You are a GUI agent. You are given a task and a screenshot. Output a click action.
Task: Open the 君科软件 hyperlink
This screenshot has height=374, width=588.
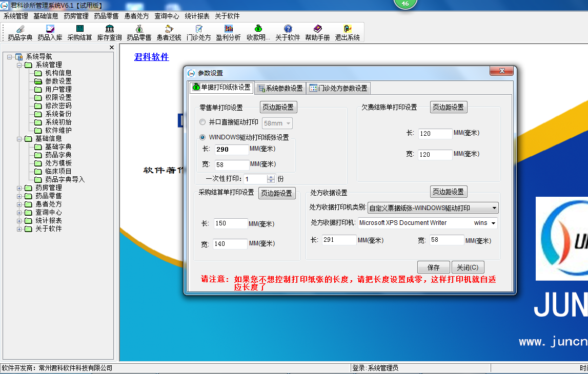point(152,57)
